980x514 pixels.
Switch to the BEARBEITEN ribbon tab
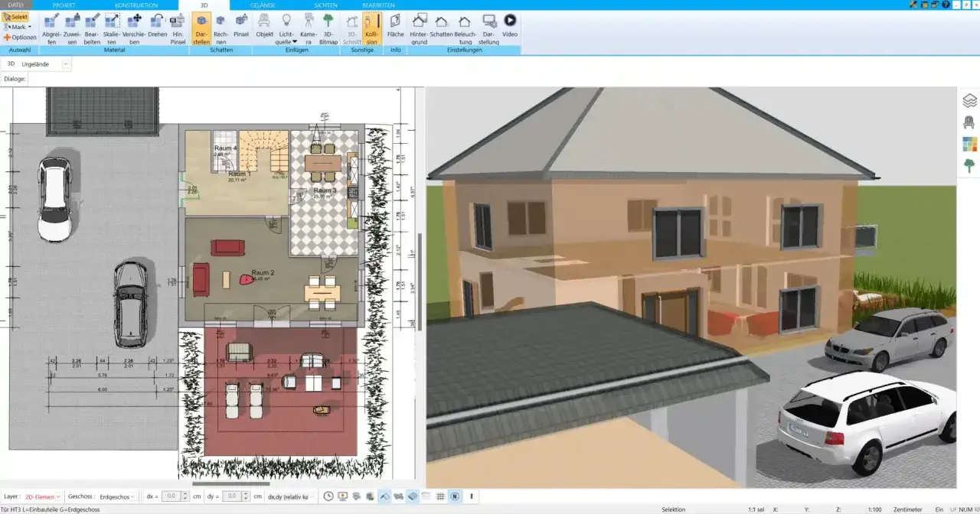point(378,5)
